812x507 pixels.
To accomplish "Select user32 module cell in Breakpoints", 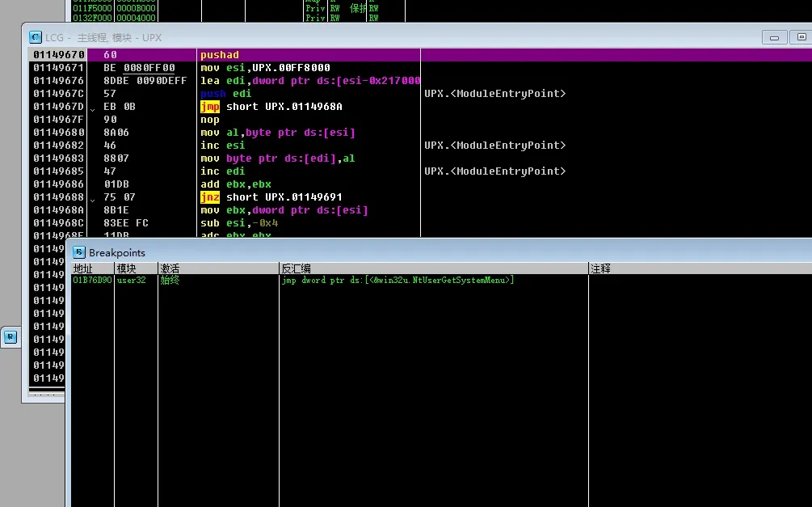I will click(x=132, y=280).
